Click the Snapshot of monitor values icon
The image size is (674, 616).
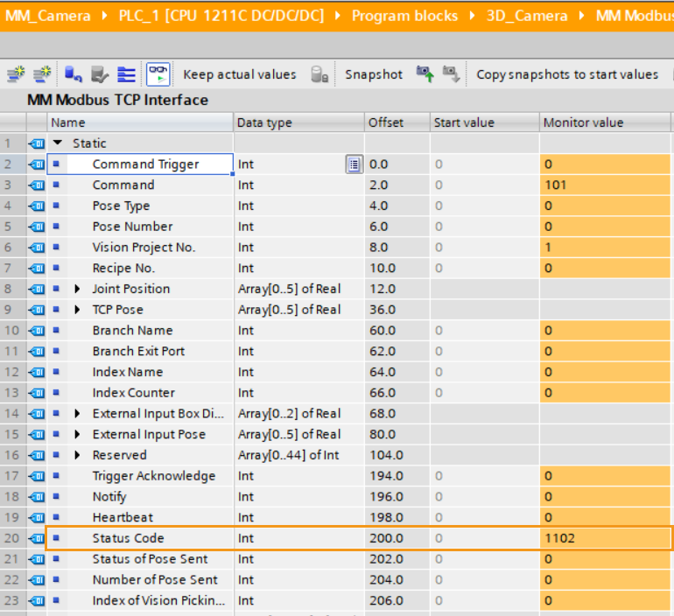coord(320,74)
